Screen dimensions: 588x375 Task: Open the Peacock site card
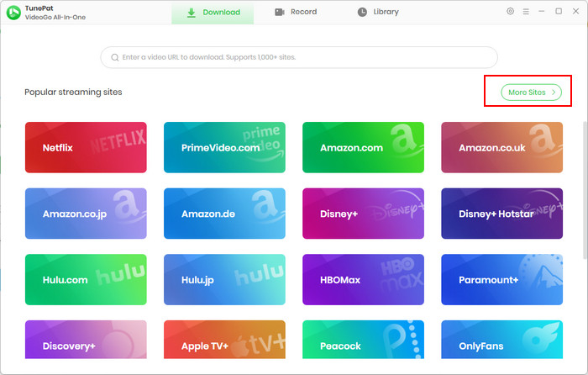[x=364, y=340]
